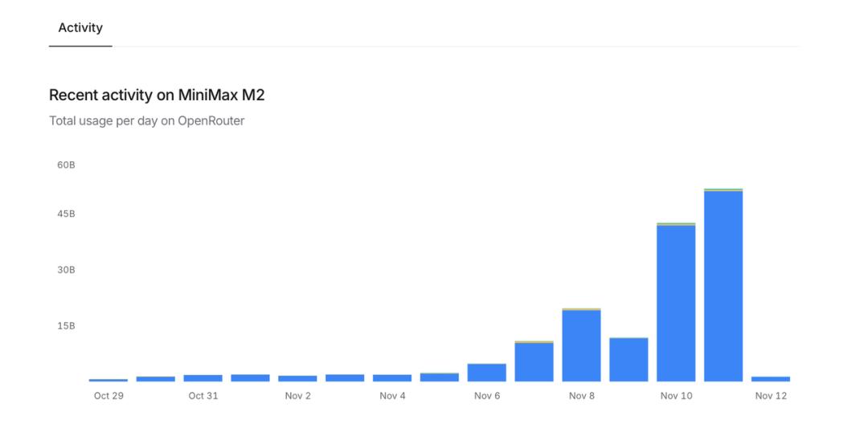
Task: Select the Nov 9 usage bar
Action: pos(628,360)
